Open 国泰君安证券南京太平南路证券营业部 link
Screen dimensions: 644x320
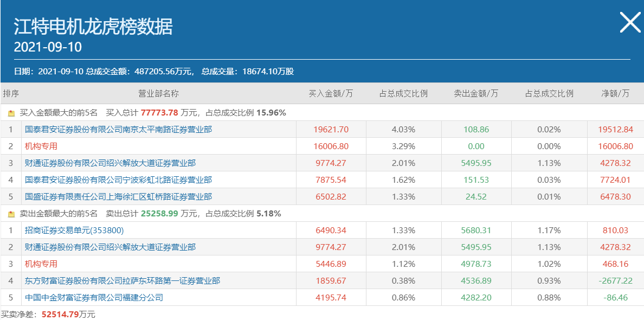[118, 130]
